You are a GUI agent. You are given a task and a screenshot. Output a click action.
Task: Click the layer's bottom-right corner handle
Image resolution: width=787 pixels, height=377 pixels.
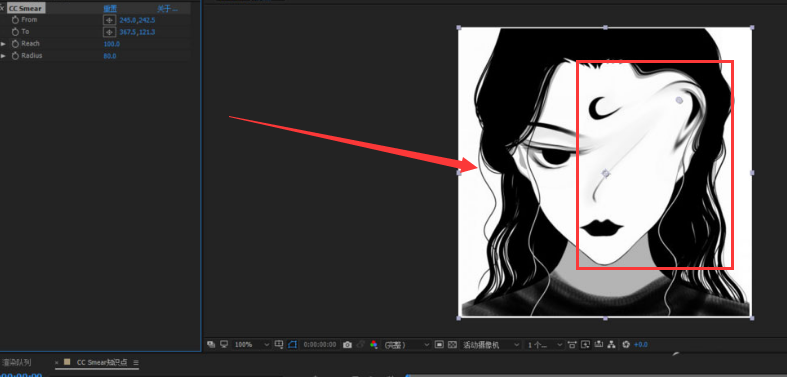tap(751, 318)
